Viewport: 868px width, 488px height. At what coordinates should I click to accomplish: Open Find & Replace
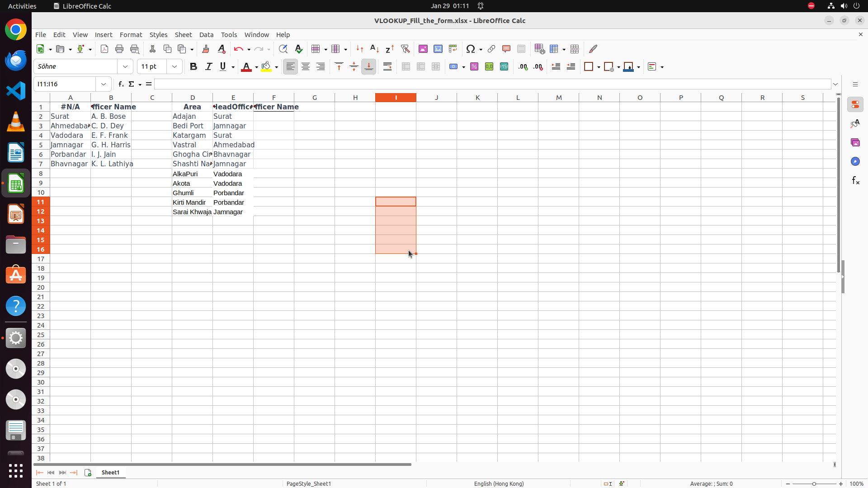pos(283,49)
